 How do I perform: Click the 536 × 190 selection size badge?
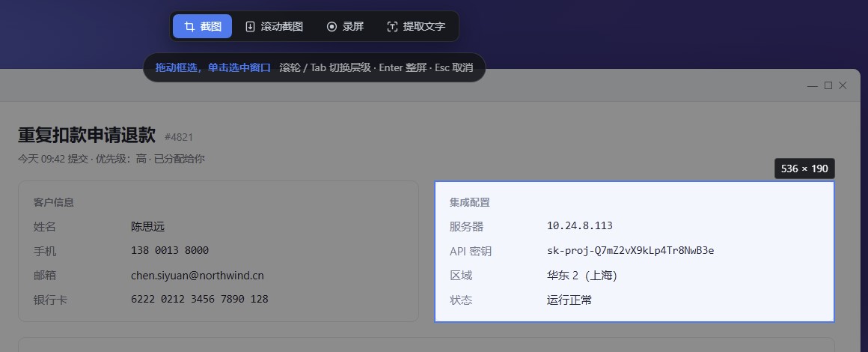(x=804, y=169)
